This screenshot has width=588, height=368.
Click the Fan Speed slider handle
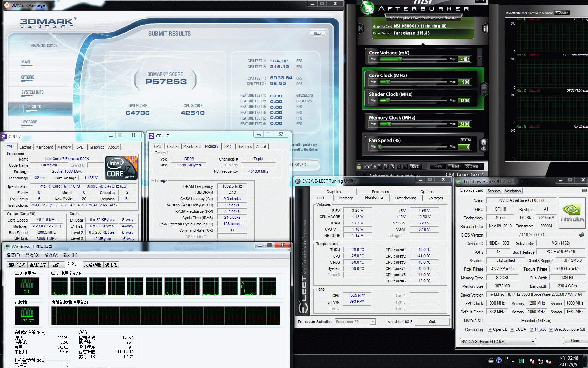(x=380, y=146)
